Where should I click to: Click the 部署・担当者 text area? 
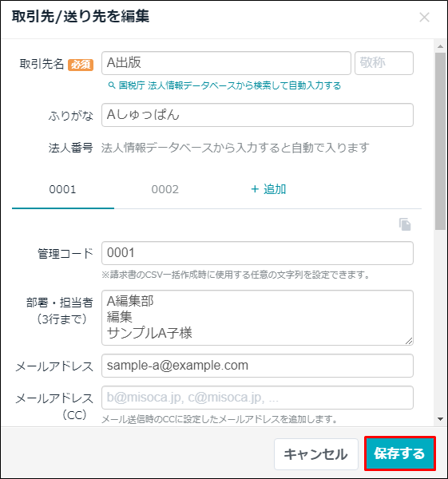pos(257,318)
